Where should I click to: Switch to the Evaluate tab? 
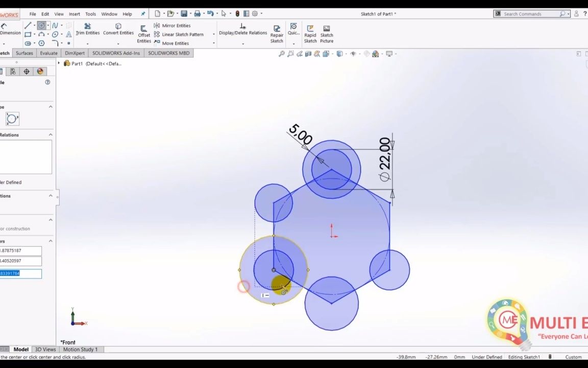48,53
